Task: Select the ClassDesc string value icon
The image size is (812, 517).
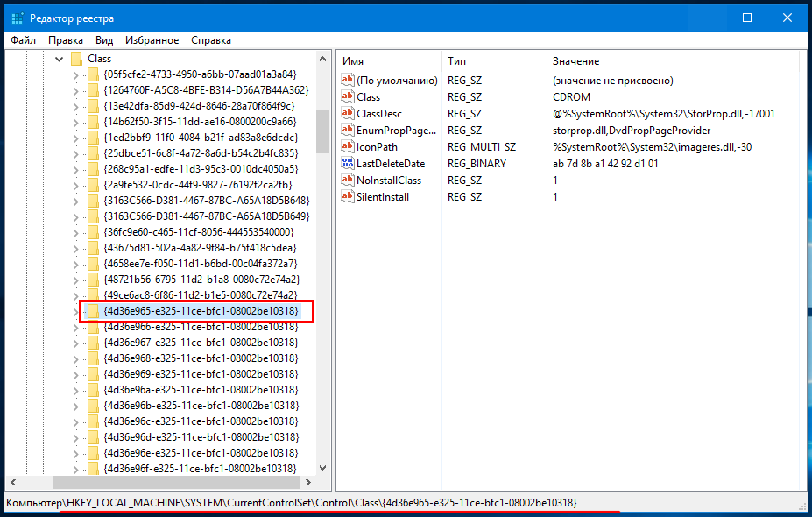Action: tap(348, 113)
